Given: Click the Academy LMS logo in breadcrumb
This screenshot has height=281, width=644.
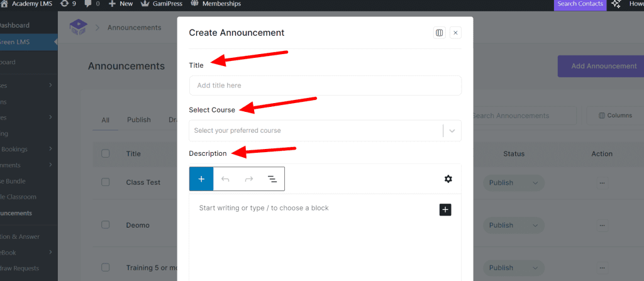Looking at the screenshot, I should tap(77, 28).
